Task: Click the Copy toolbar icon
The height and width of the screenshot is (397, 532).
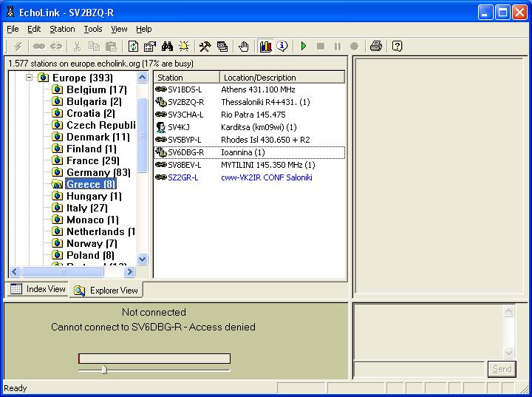Action: 94,46
